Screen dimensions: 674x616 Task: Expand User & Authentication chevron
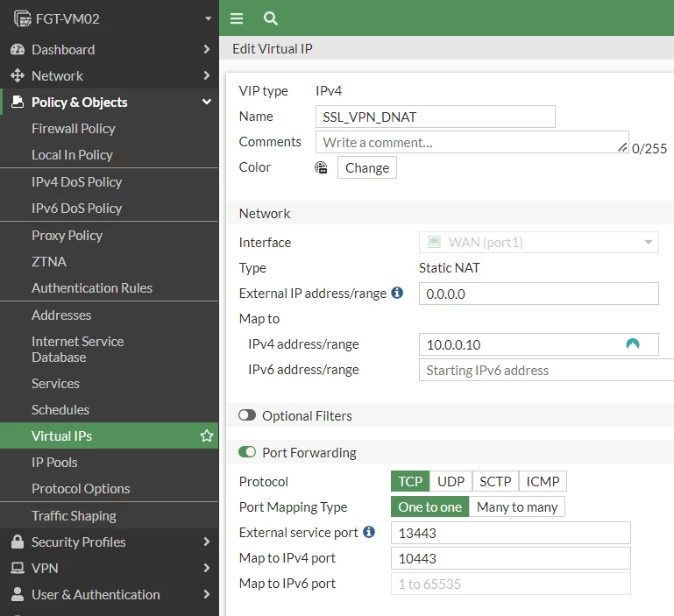(207, 594)
